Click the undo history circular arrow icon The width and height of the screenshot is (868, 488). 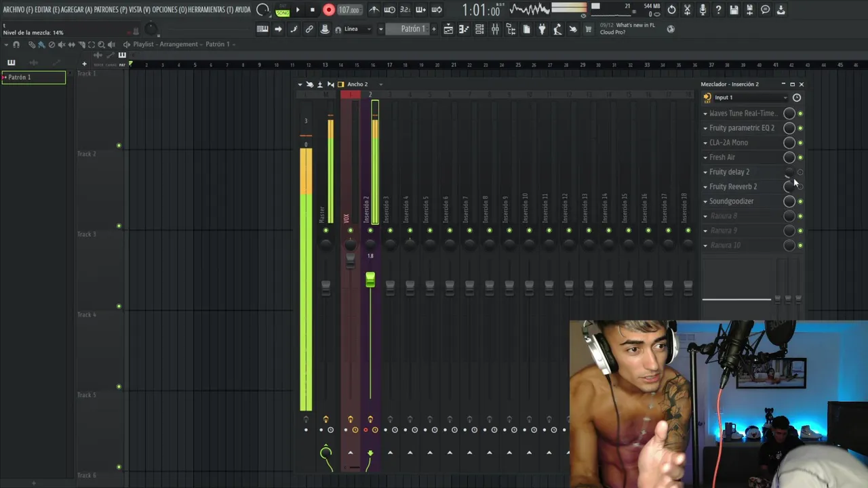click(x=671, y=9)
